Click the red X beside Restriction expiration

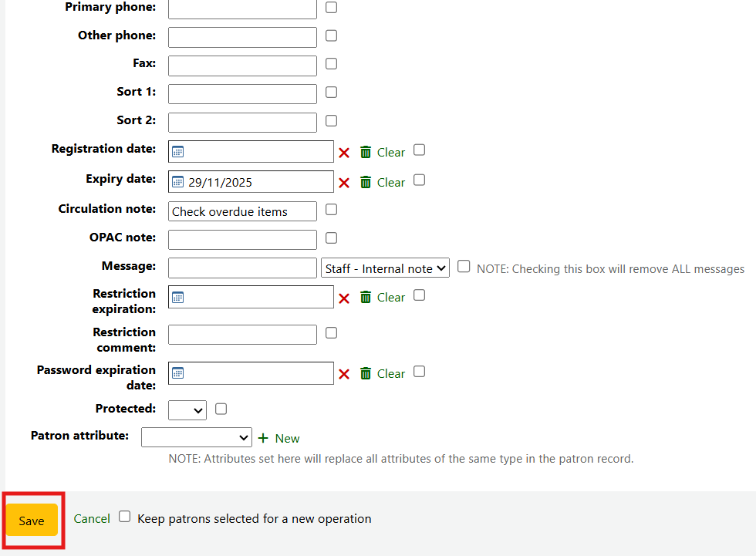tap(344, 298)
